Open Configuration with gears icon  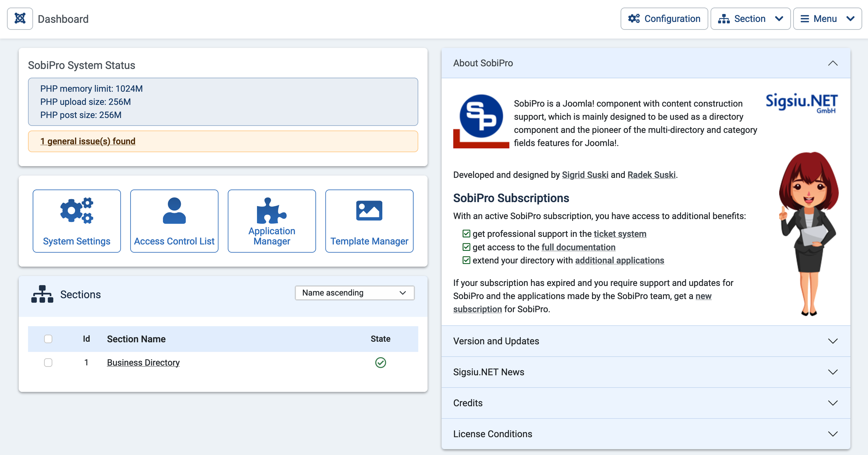point(664,19)
